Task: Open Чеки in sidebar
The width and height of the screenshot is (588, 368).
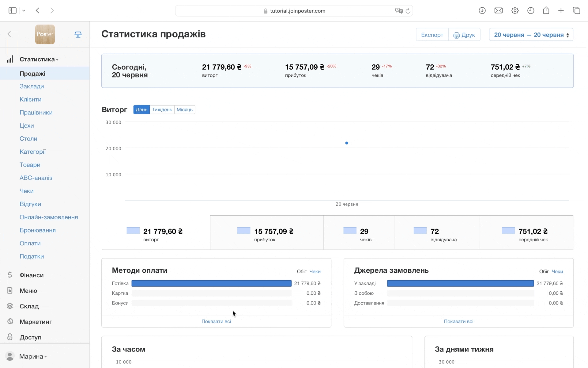Action: [x=27, y=191]
